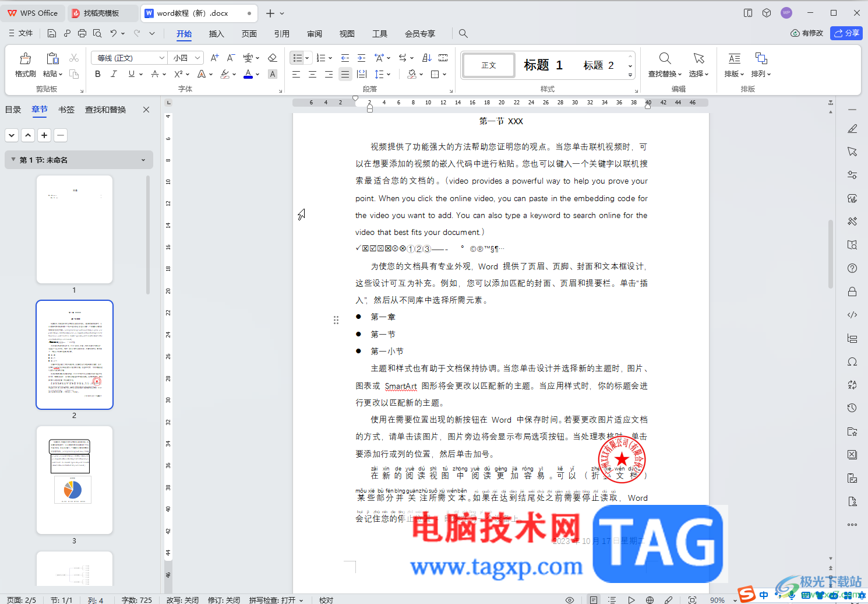The width and height of the screenshot is (868, 604).
Task: Open the 审阅 (Review) ribbon tab
Action: 315,34
